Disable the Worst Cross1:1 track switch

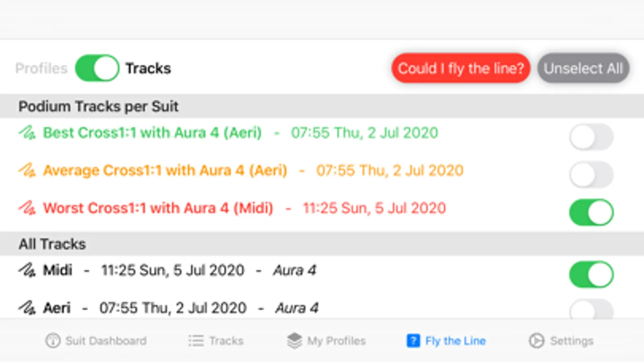pos(591,212)
